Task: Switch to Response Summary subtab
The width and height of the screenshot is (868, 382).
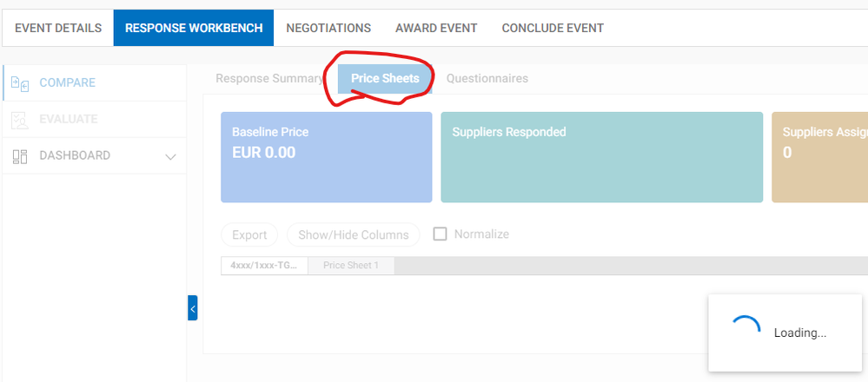Action: point(269,78)
